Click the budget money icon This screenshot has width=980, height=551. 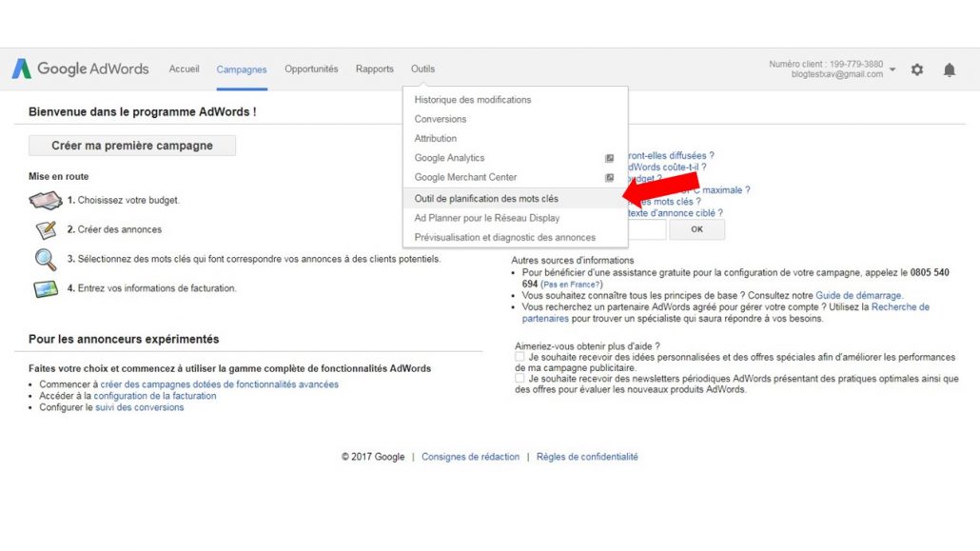45,200
